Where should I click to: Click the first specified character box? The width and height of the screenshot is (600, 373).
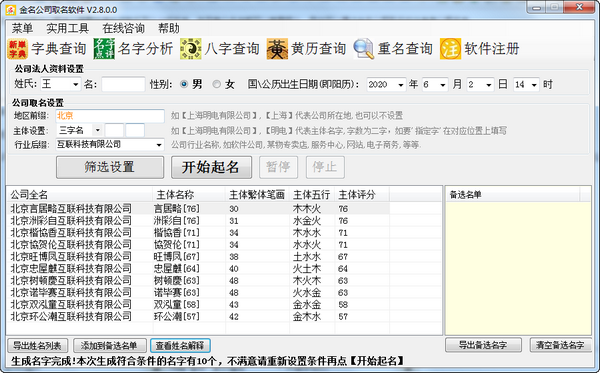tap(114, 130)
